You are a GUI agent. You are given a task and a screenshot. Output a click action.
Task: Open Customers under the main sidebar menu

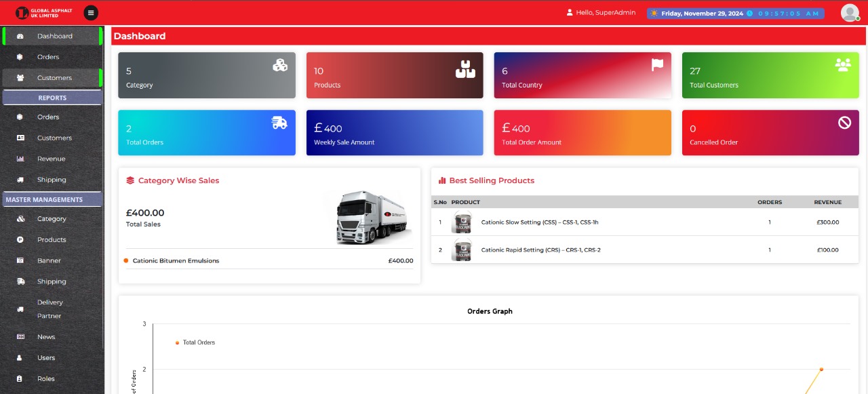pyautogui.click(x=54, y=78)
